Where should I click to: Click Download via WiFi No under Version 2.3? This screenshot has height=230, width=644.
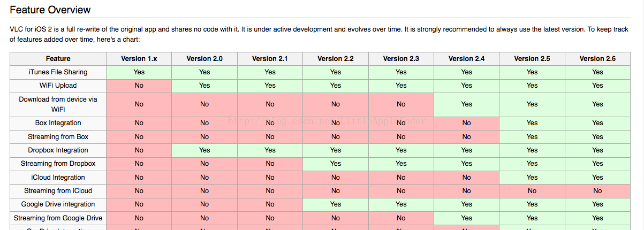pos(401,104)
